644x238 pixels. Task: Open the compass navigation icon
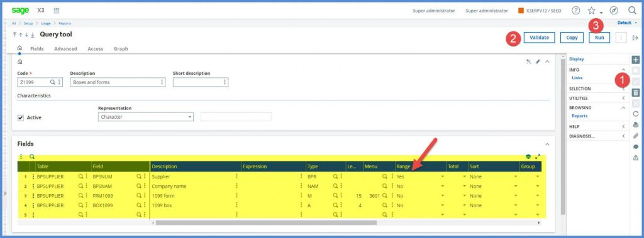(x=614, y=11)
